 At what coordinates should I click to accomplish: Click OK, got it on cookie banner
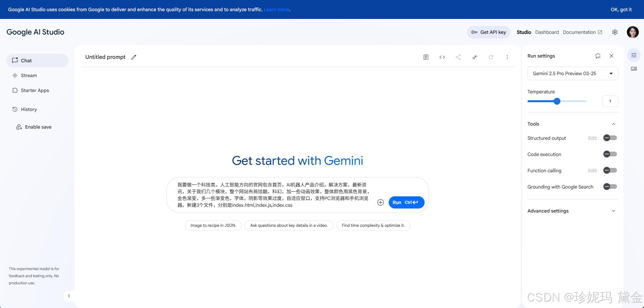621,9
